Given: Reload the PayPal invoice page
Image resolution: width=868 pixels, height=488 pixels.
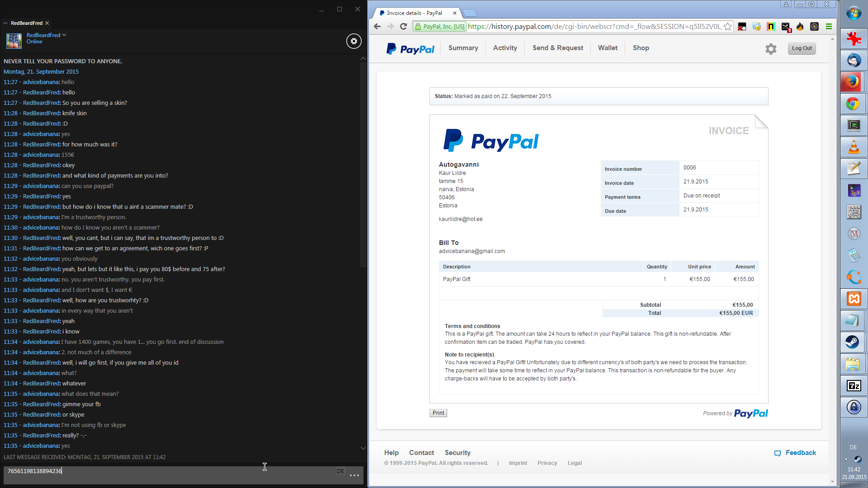Looking at the screenshot, I should click(x=404, y=27).
